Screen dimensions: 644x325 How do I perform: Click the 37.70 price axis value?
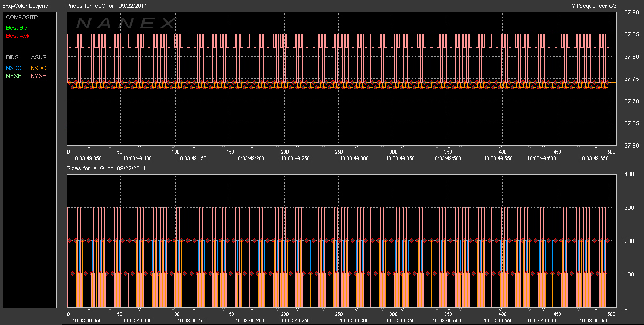[631, 101]
